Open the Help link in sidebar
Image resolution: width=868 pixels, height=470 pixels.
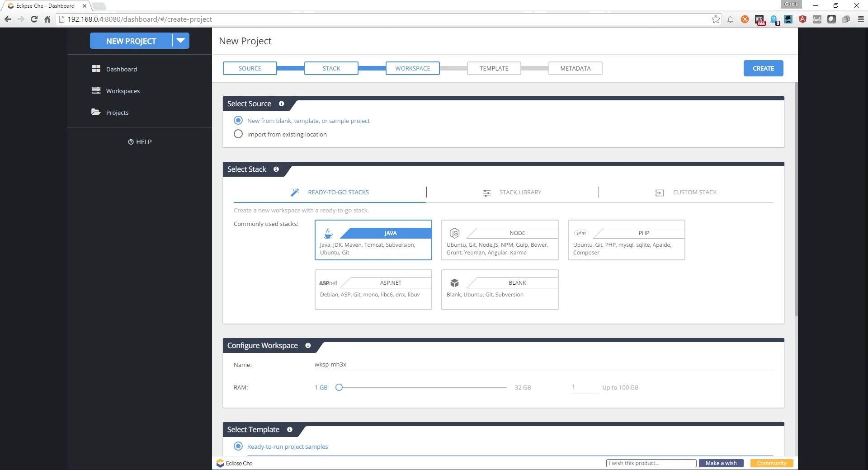tap(140, 142)
